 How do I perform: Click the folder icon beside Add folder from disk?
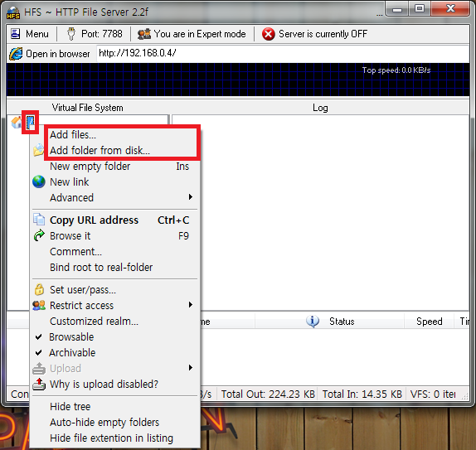tap(38, 150)
